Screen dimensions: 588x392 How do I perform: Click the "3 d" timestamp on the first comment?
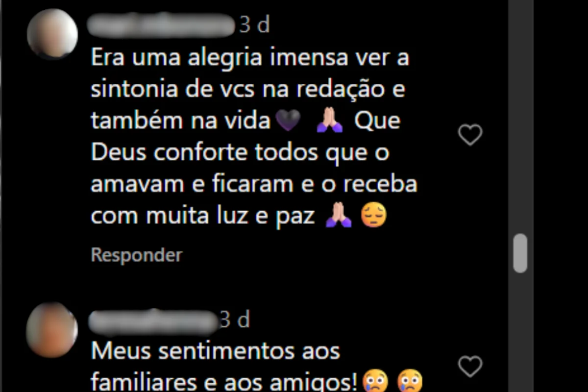click(x=254, y=25)
